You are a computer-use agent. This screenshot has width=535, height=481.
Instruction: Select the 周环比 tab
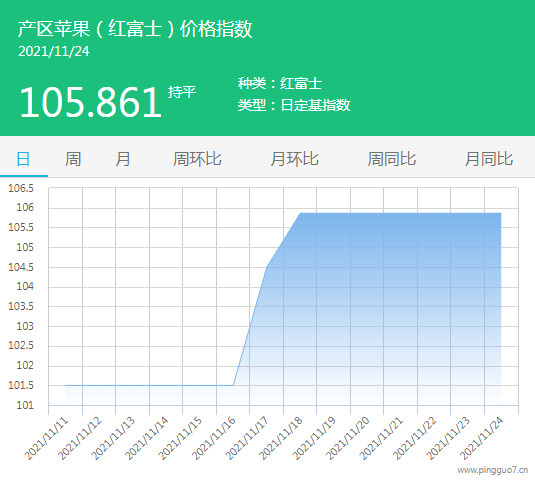pos(197,159)
